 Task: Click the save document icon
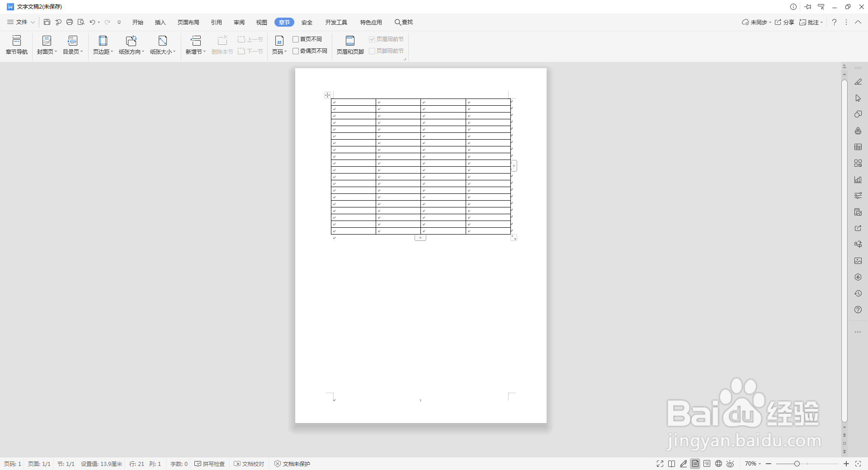click(x=47, y=22)
